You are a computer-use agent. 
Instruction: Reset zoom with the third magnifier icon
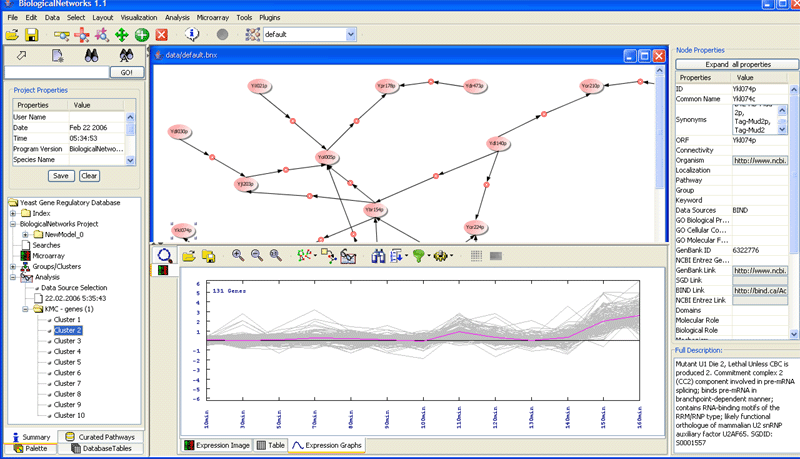pyautogui.click(x=276, y=255)
